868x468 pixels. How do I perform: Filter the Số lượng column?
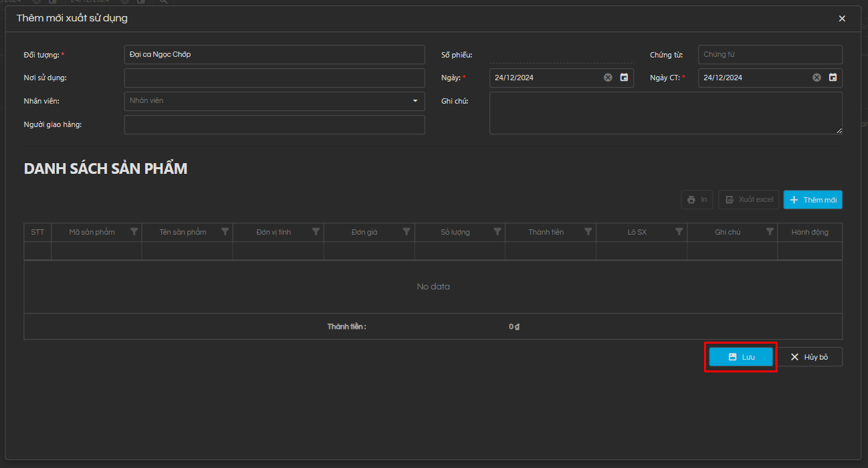click(x=497, y=232)
